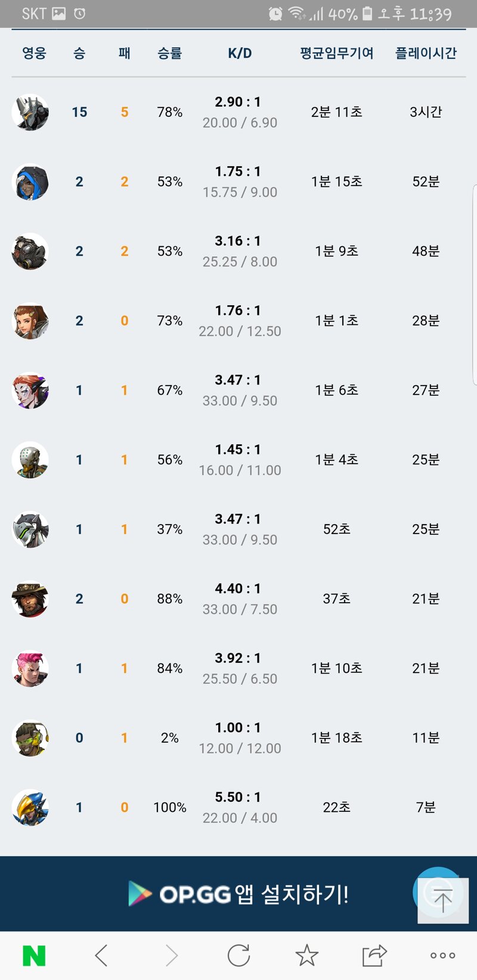
Task: Select the Zenyatta hero icon
Action: [x=30, y=460]
